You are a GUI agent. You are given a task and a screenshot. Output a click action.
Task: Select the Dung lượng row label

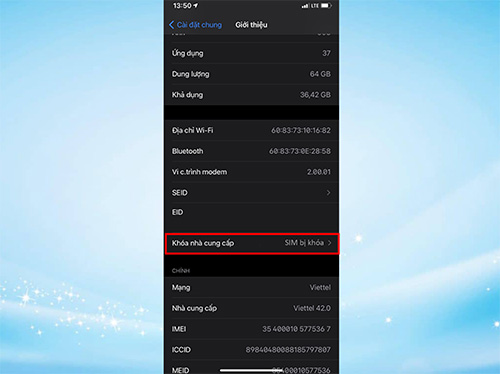(190, 74)
